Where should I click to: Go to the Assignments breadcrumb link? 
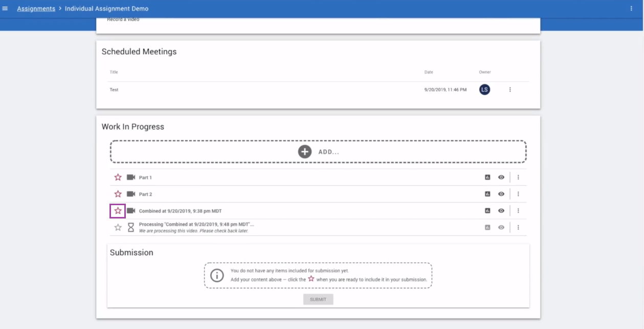point(36,9)
